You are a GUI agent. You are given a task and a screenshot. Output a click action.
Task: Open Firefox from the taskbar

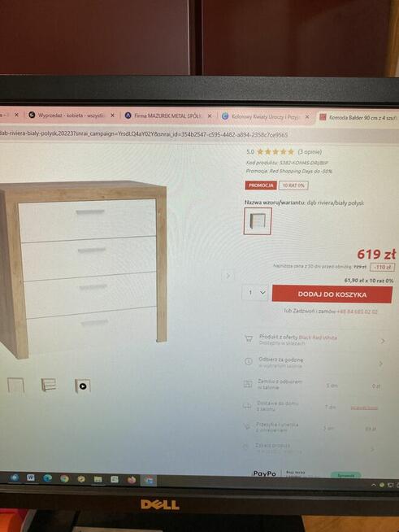132,479
